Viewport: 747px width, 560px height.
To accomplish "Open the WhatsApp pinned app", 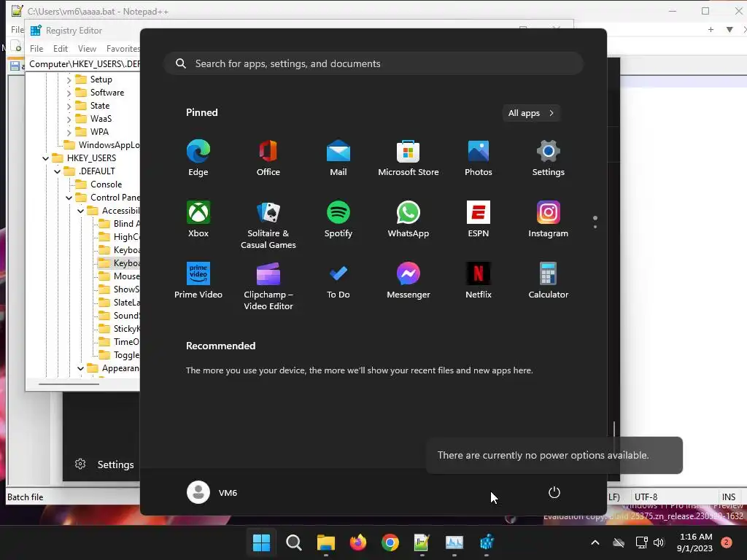I will tap(409, 219).
